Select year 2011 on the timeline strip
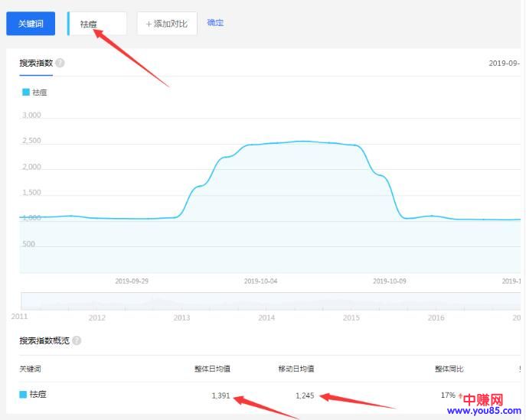The image size is (526, 420). tap(21, 315)
